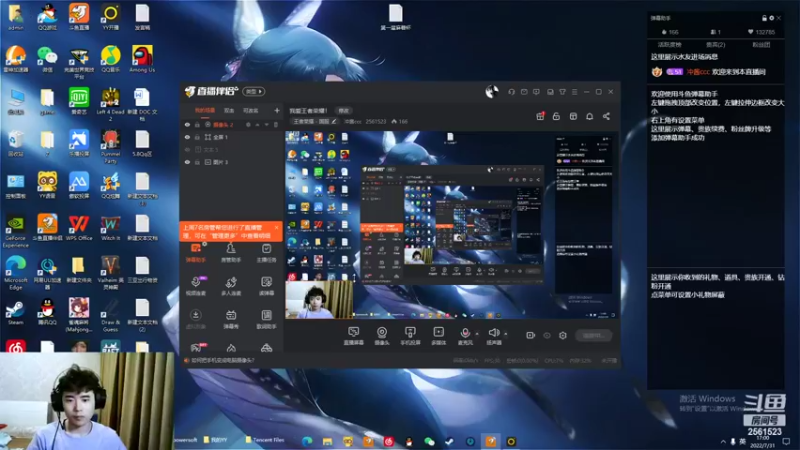Open the 视频连麦 tool icon

pyautogui.click(x=195, y=286)
